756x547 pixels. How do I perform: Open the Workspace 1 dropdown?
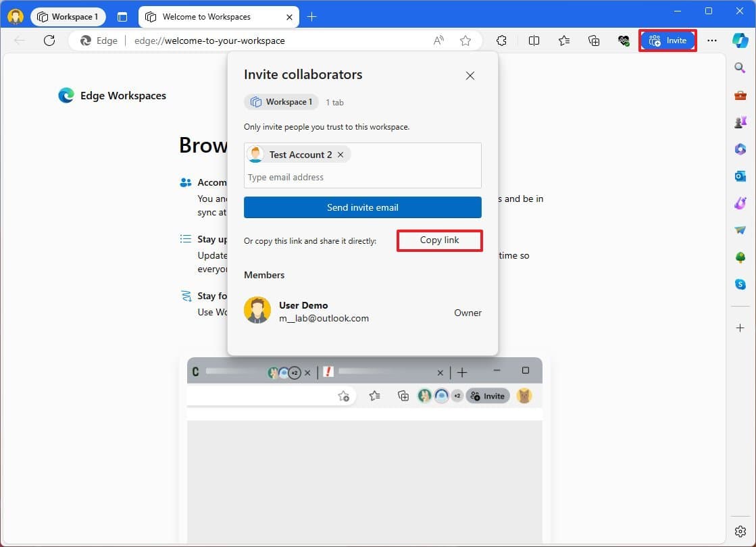(x=68, y=17)
